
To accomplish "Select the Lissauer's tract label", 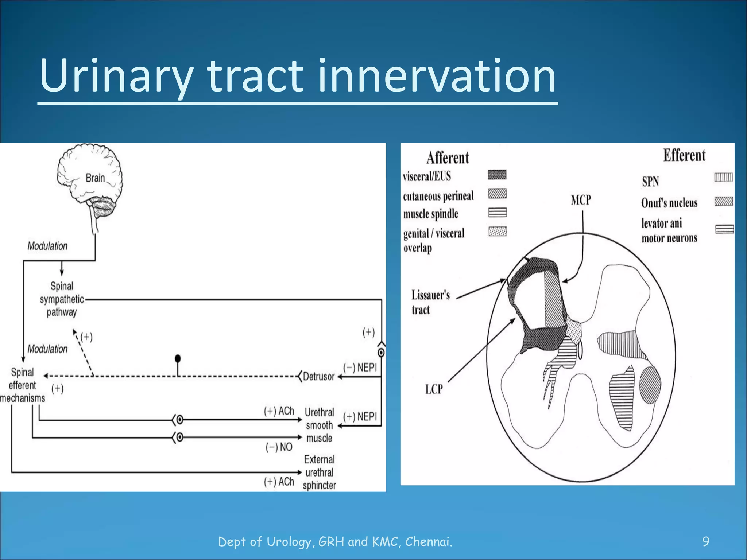I will coord(431,302).
